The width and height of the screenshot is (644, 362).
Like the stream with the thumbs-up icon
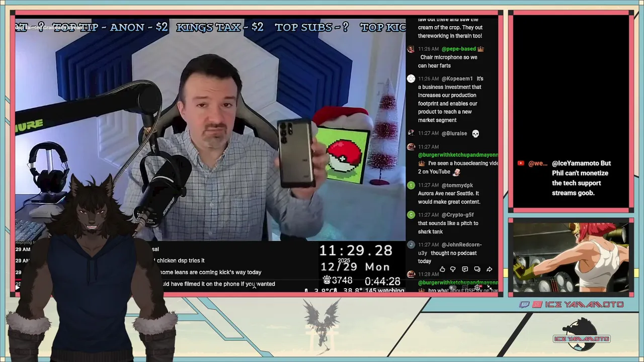pos(442,269)
